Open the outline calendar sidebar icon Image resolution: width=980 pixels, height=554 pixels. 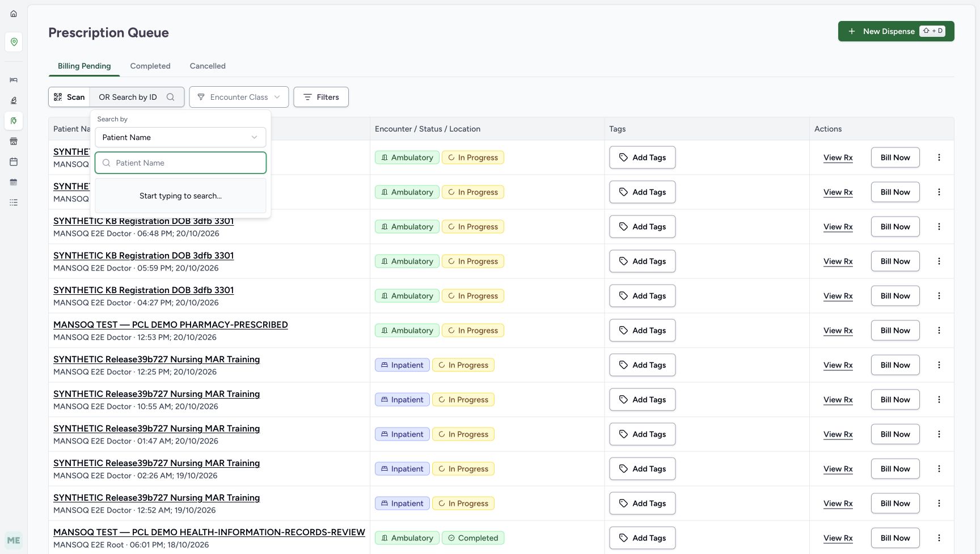[14, 162]
